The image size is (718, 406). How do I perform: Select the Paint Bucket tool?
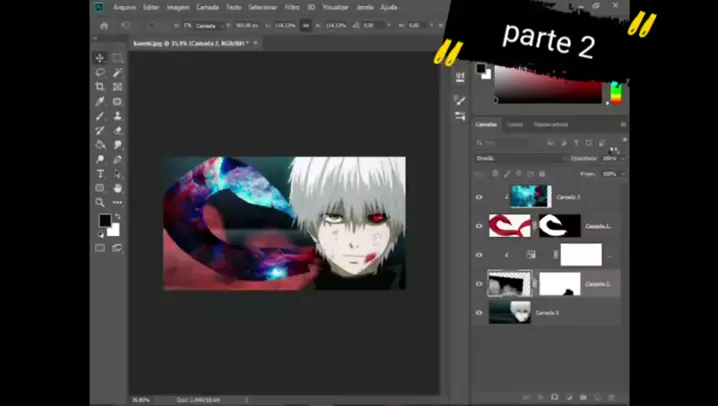coord(100,145)
